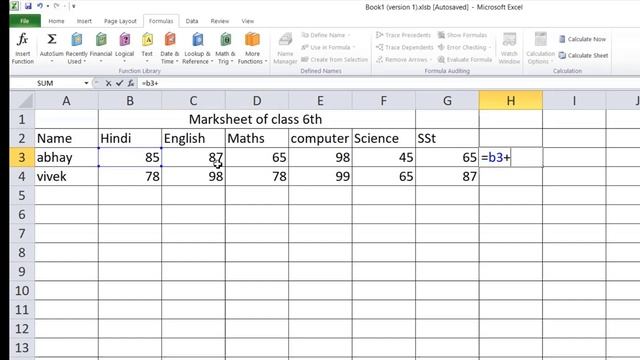Open the Logical functions library
This screenshot has height=360, width=640.
(x=124, y=48)
